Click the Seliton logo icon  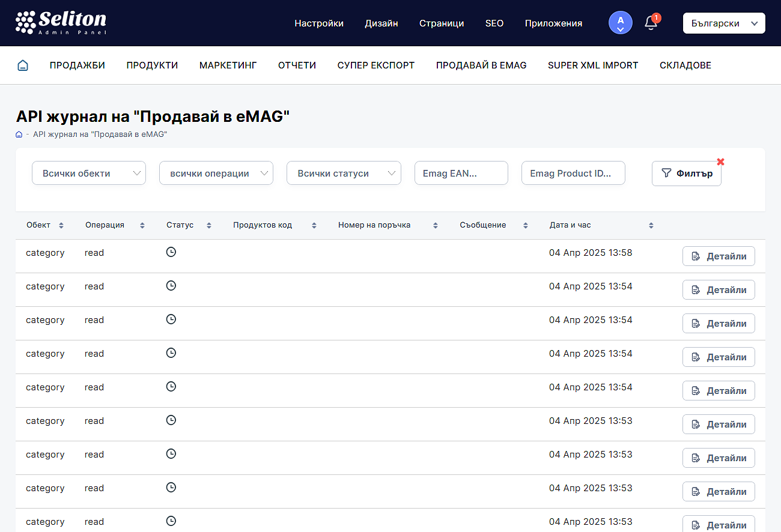[x=23, y=22]
